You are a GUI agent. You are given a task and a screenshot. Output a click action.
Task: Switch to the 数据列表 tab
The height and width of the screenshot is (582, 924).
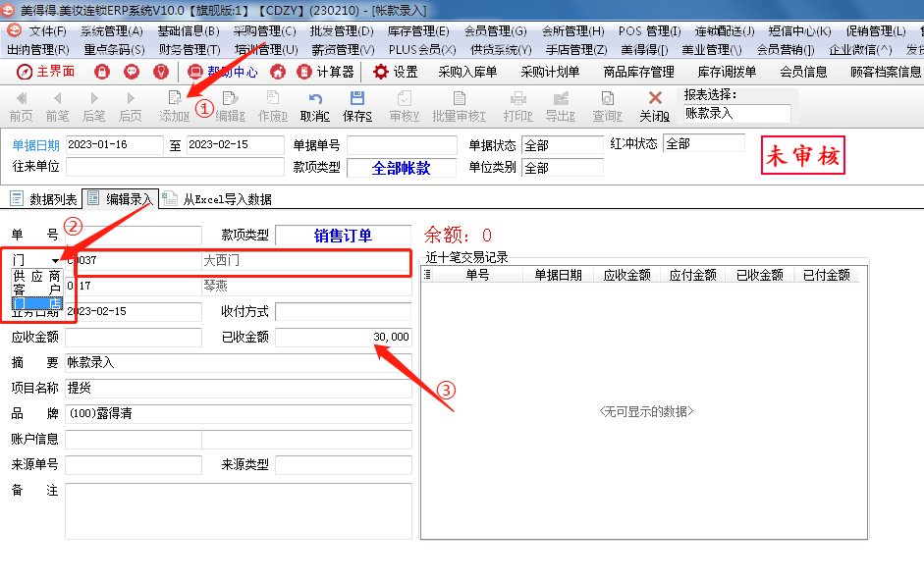click(43, 199)
